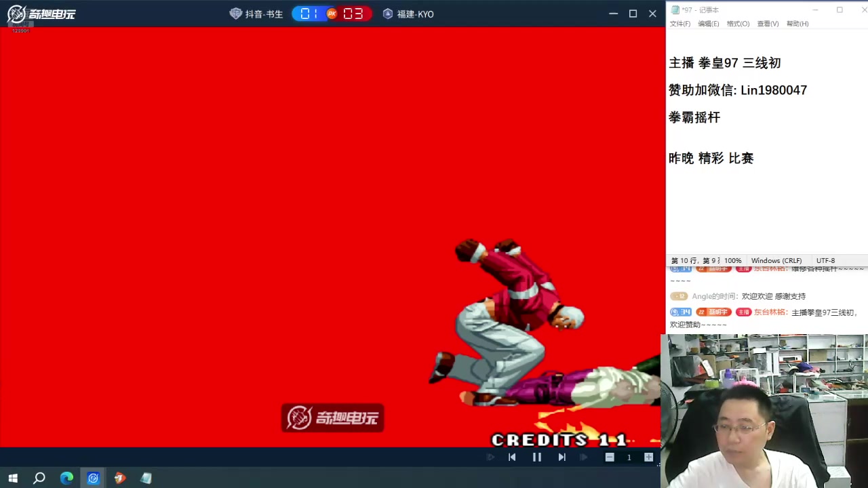This screenshot has width=868, height=488.
Task: Open Windows Start menu
Action: pos(13,478)
